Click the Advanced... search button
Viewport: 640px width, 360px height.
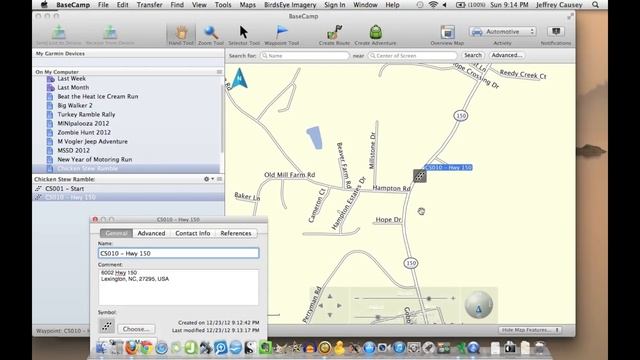pos(507,55)
